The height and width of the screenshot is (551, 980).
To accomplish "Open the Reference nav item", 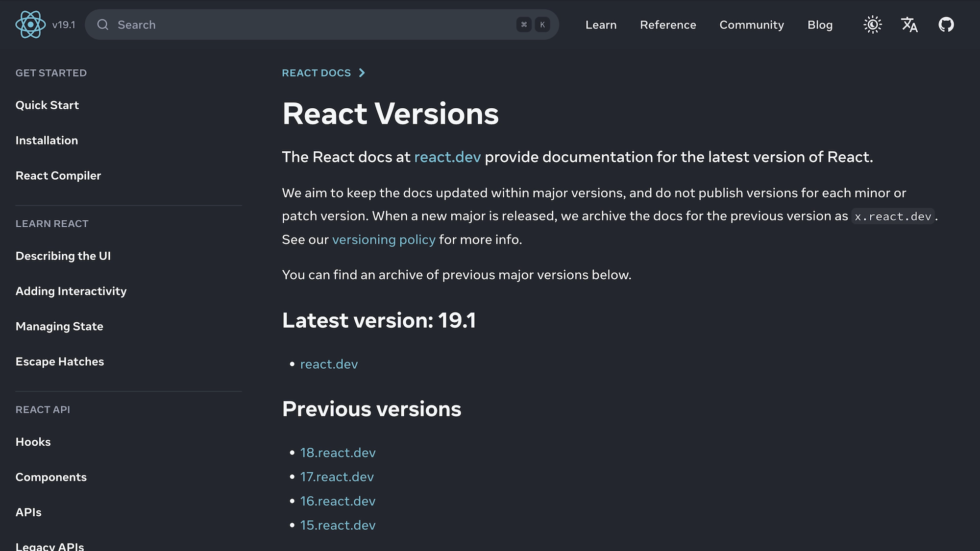I will click(x=668, y=24).
